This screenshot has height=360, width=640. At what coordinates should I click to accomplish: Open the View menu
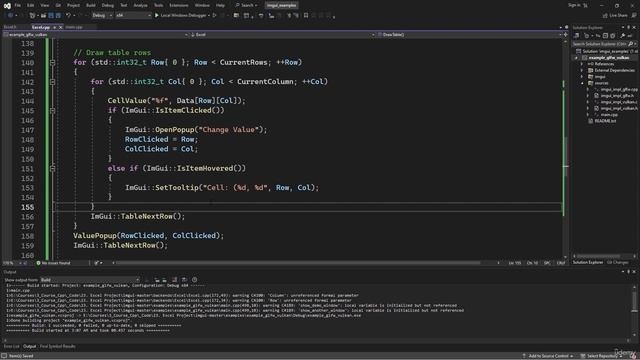click(44, 5)
